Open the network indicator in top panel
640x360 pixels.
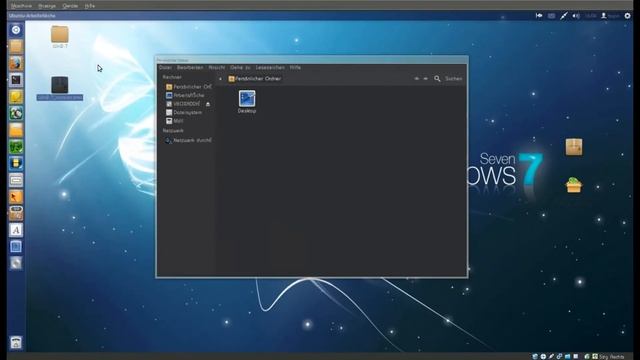click(564, 16)
